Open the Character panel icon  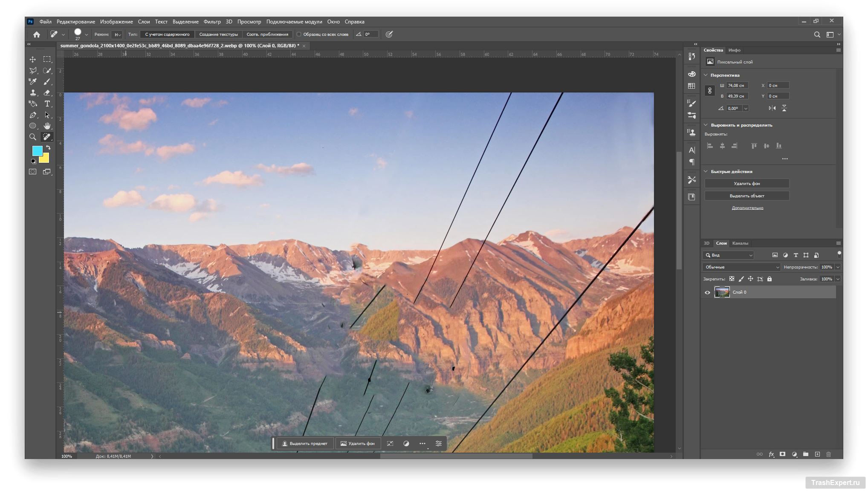point(692,150)
